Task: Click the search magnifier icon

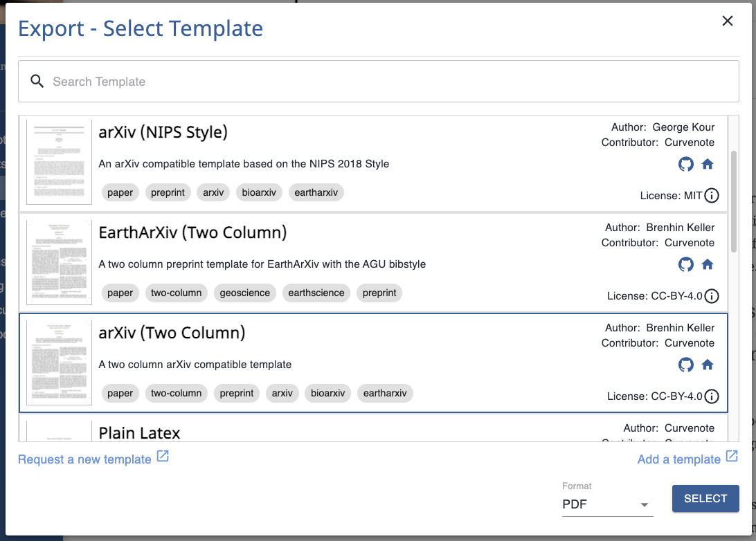Action: click(x=37, y=81)
